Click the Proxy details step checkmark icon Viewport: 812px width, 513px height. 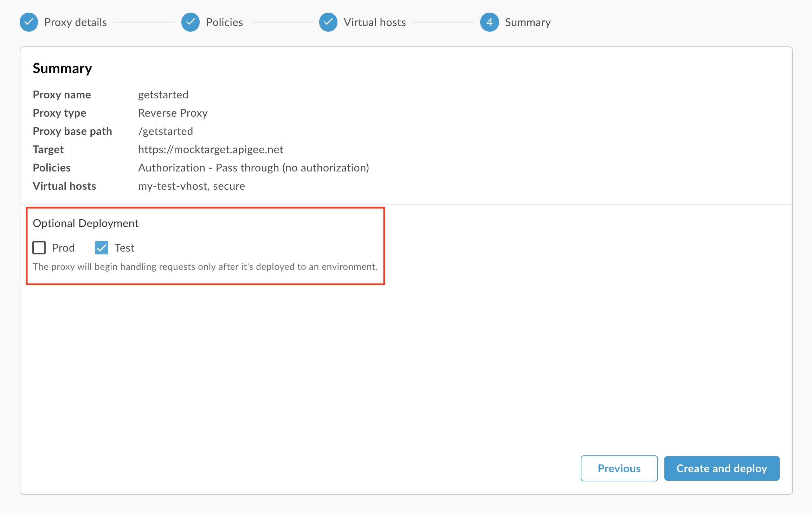[x=29, y=22]
